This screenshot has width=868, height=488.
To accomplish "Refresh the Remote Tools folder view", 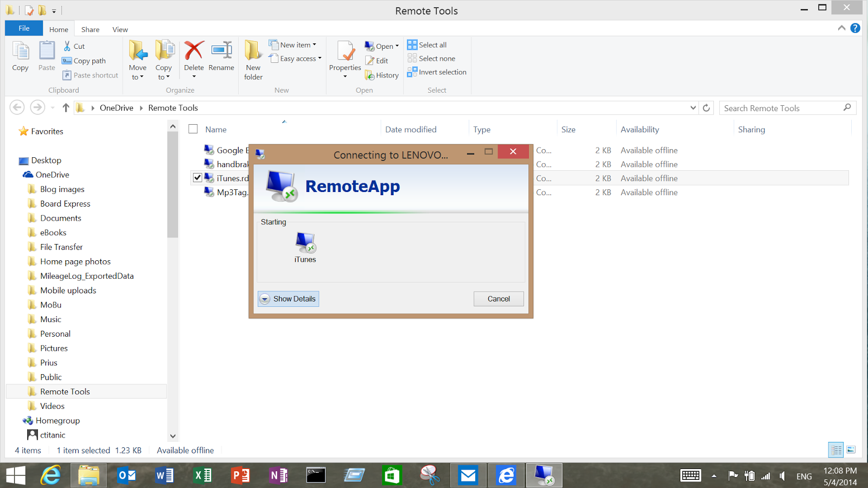I will click(x=706, y=108).
